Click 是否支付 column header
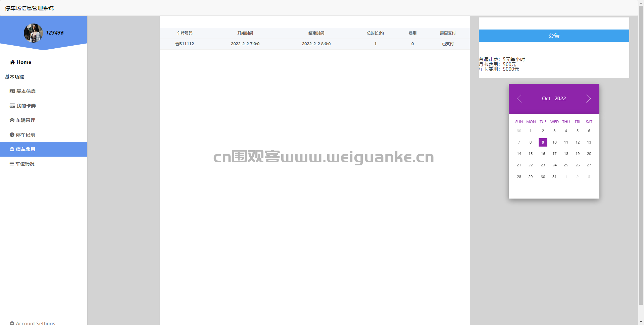The height and width of the screenshot is (325, 644). 448,33
